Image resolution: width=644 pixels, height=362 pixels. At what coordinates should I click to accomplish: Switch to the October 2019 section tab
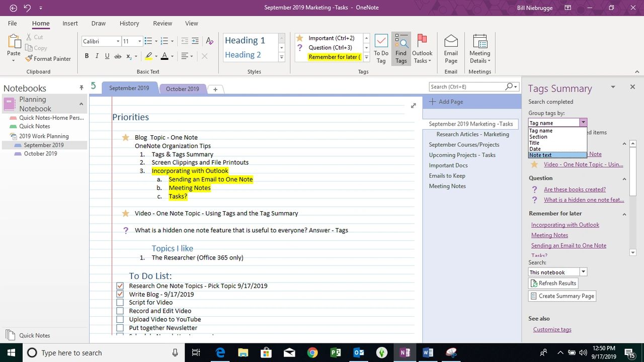(182, 89)
